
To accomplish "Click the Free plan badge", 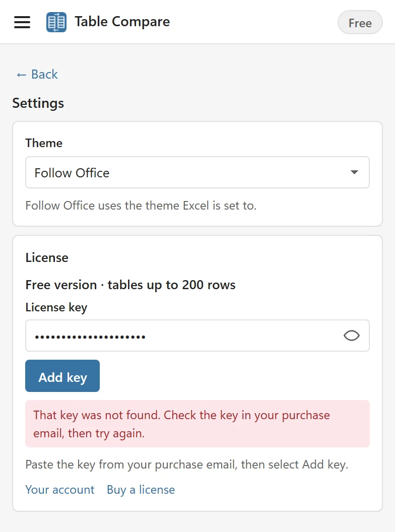I will click(x=360, y=22).
